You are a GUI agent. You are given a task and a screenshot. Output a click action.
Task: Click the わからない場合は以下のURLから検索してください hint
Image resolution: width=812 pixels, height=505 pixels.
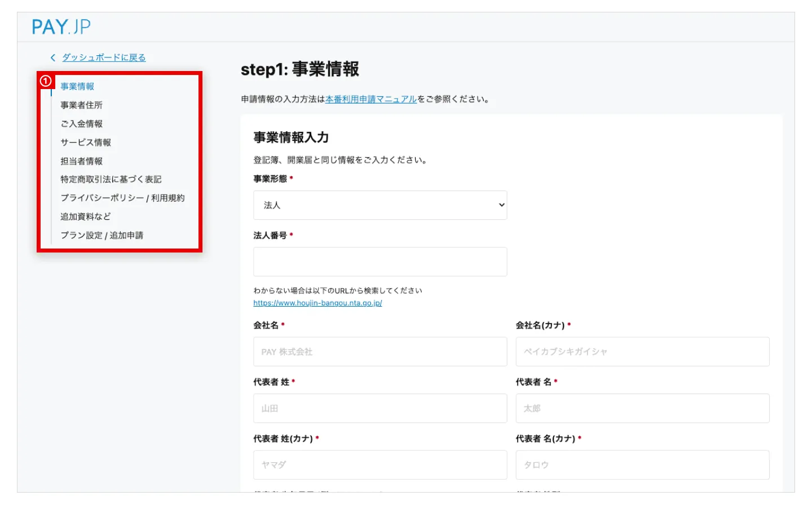click(338, 291)
